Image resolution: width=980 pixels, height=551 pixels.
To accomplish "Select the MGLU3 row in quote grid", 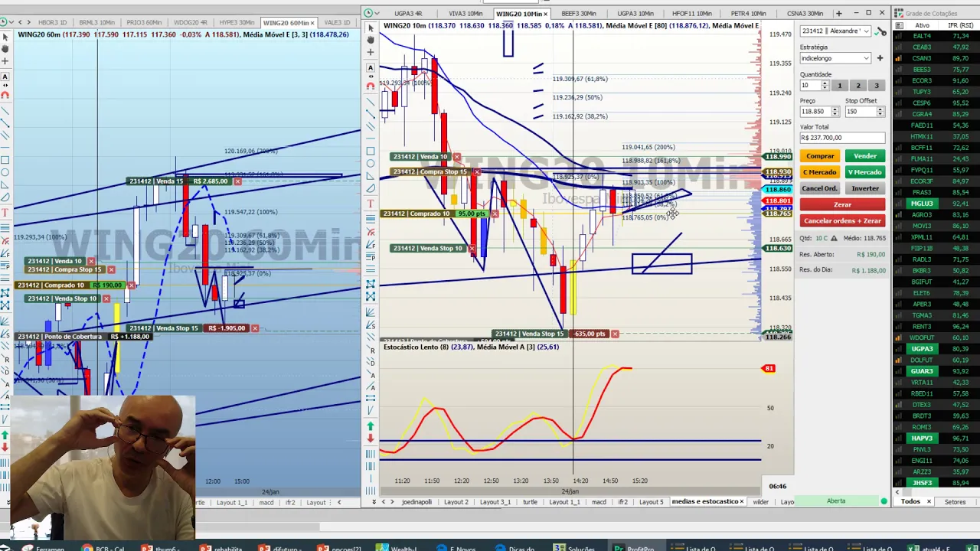I will tap(936, 204).
